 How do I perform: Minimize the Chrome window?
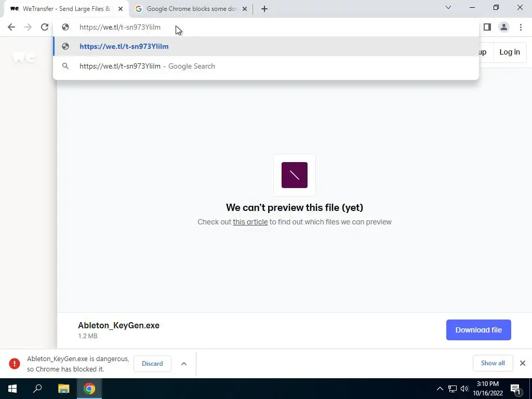pyautogui.click(x=472, y=7)
